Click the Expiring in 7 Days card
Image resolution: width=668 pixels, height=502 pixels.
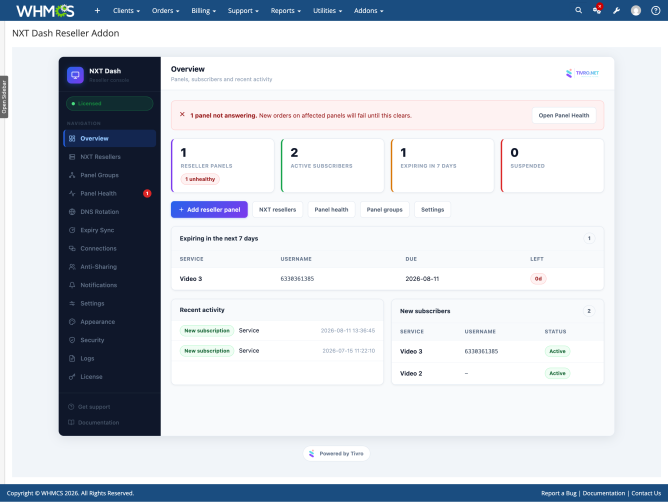[x=443, y=165]
